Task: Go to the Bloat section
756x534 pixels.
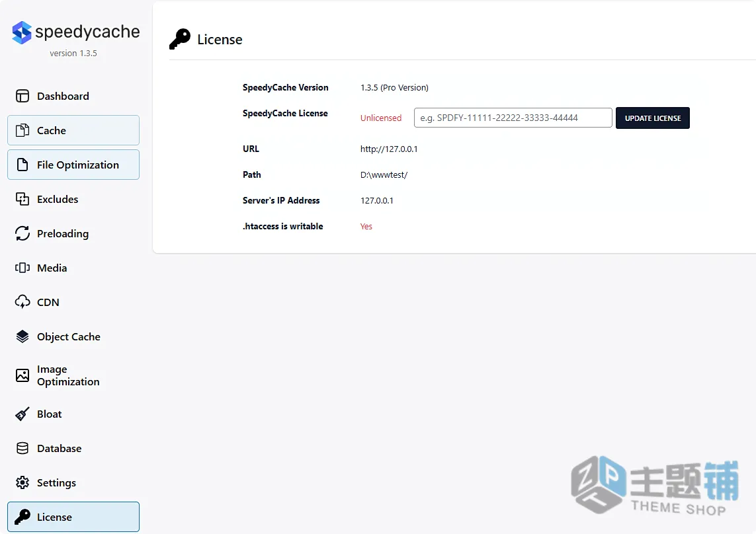Action: [x=73, y=414]
